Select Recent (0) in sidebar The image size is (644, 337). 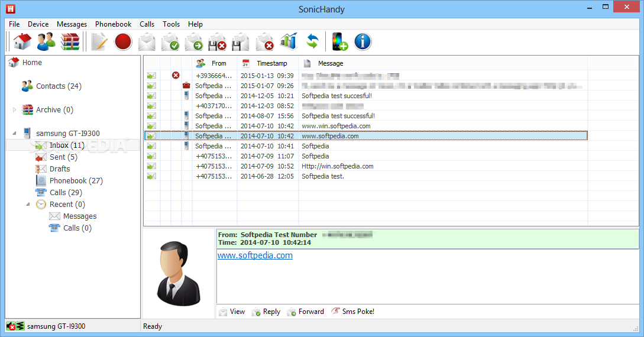tap(67, 205)
